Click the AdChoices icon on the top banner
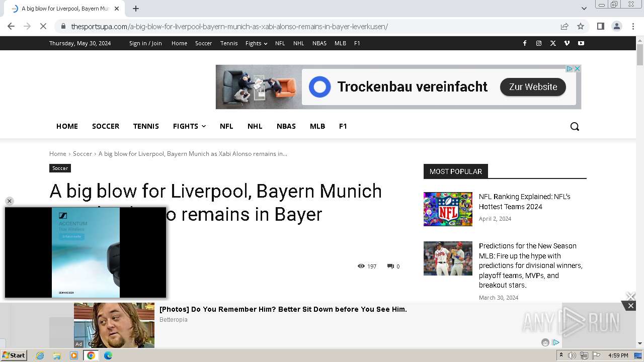Viewport: 644px width, 362px height. 570,69
